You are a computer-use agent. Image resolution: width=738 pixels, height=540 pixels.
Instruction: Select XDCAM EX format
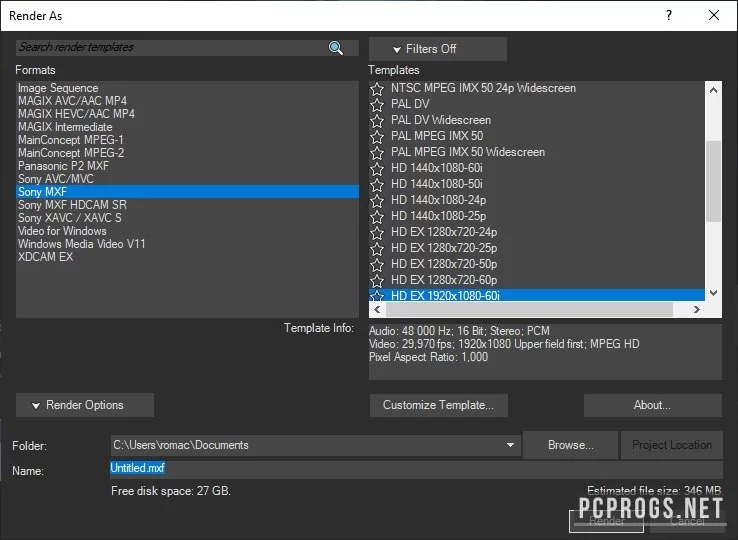tap(187, 257)
